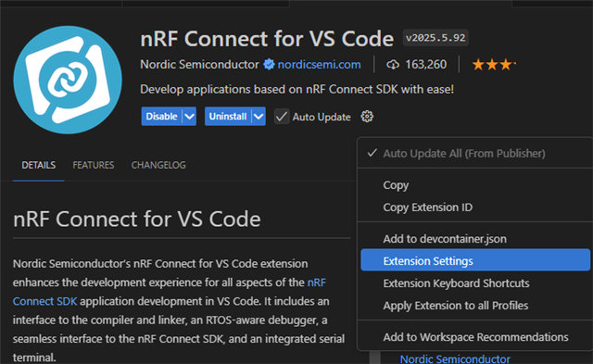Toggle the Auto Update checkbox

[x=282, y=117]
